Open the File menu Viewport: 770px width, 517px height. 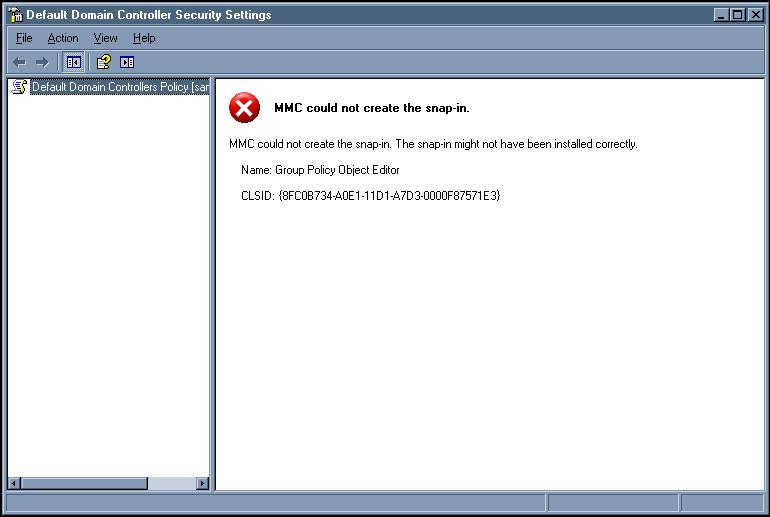point(24,38)
